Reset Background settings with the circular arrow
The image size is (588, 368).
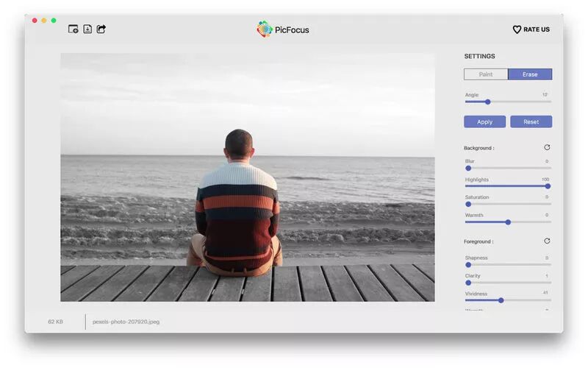point(547,147)
